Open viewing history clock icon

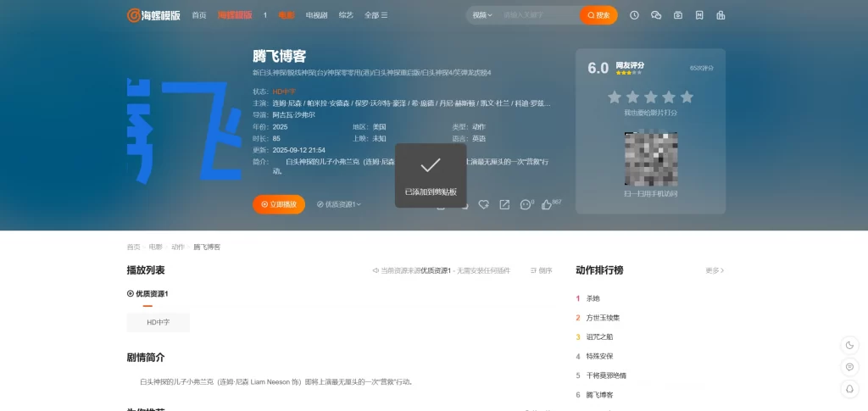click(634, 15)
